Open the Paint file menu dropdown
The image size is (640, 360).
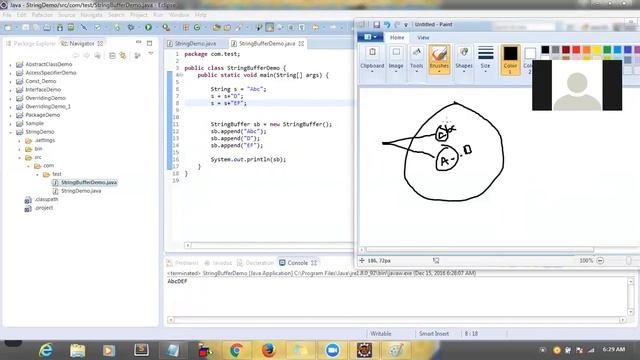point(370,37)
